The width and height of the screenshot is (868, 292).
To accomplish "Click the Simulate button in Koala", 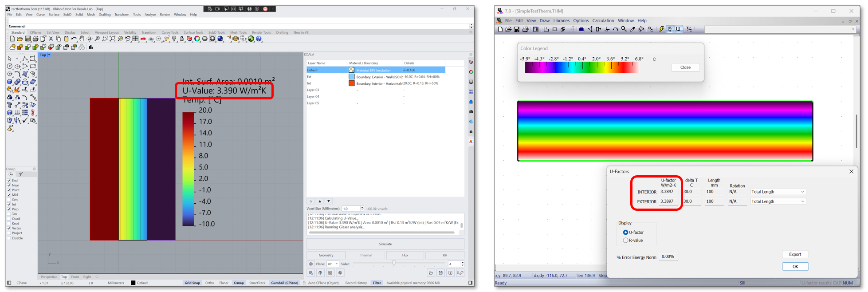I will point(385,244).
